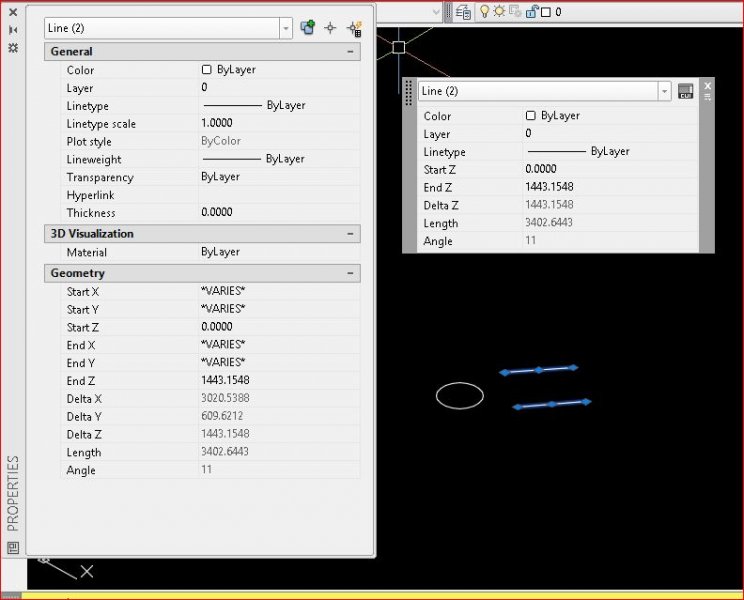The image size is (744, 600).
Task: Click midpoint grip of upper selected line
Action: tap(539, 370)
